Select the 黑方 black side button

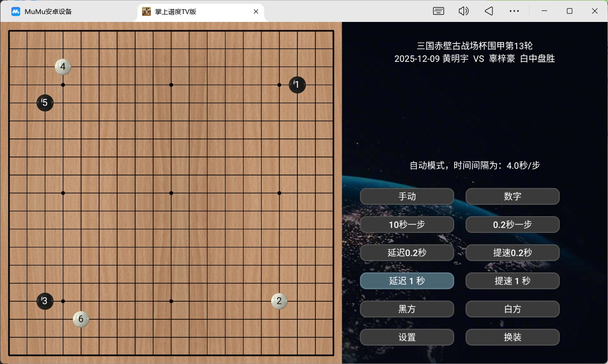point(407,309)
